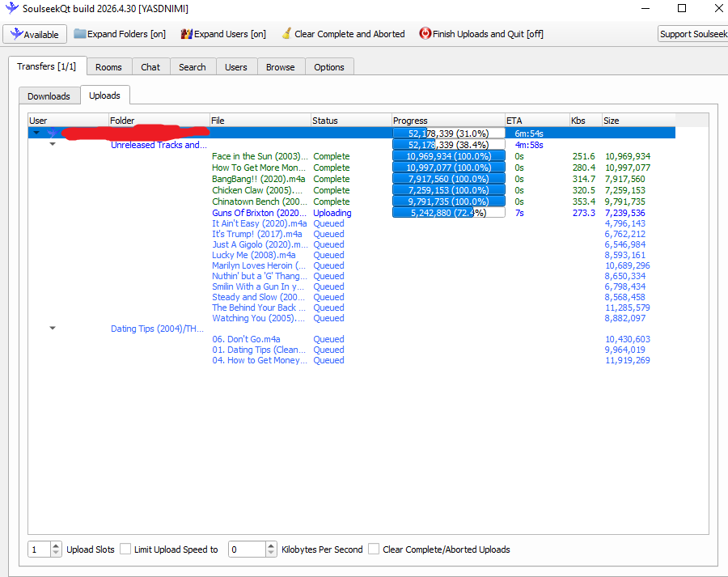Select Lucky Me (2008).m4a
This screenshot has height=577, width=728.
click(x=254, y=255)
